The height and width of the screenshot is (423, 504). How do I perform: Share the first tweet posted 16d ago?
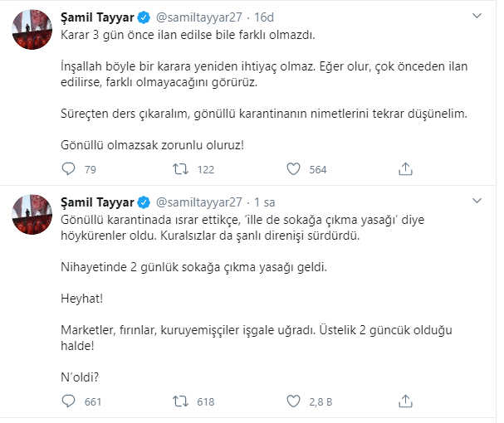tap(405, 169)
